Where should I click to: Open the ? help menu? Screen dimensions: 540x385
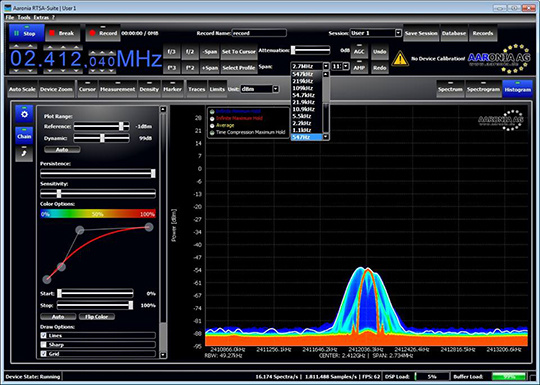pos(53,17)
